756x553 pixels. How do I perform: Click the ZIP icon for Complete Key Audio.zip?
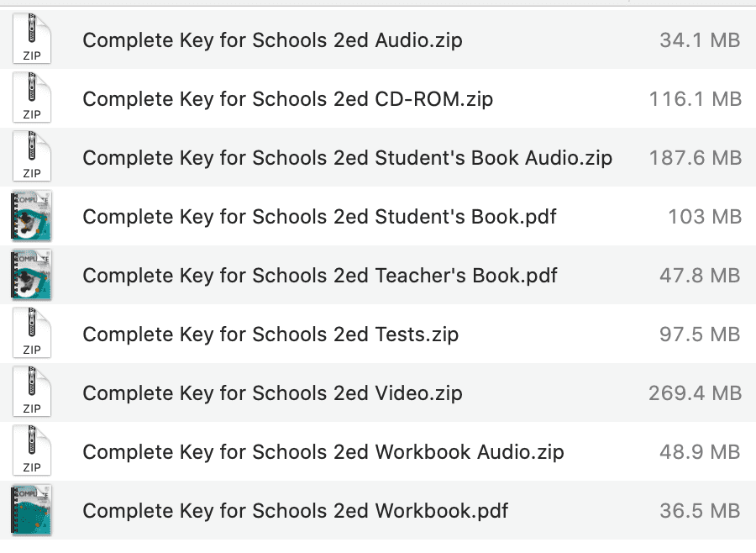click(31, 39)
